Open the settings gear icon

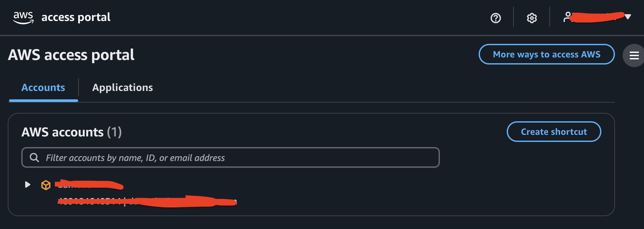point(532,18)
